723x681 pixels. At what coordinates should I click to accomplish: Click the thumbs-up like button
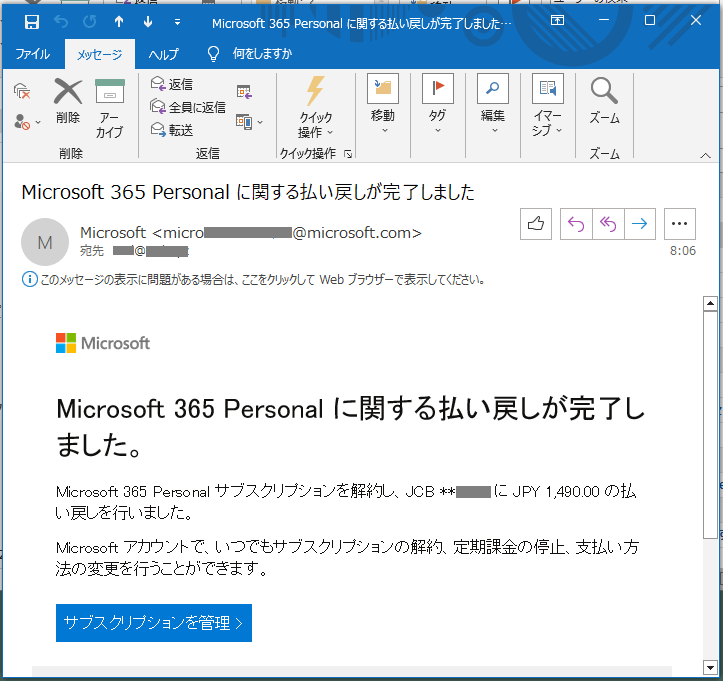tap(536, 224)
